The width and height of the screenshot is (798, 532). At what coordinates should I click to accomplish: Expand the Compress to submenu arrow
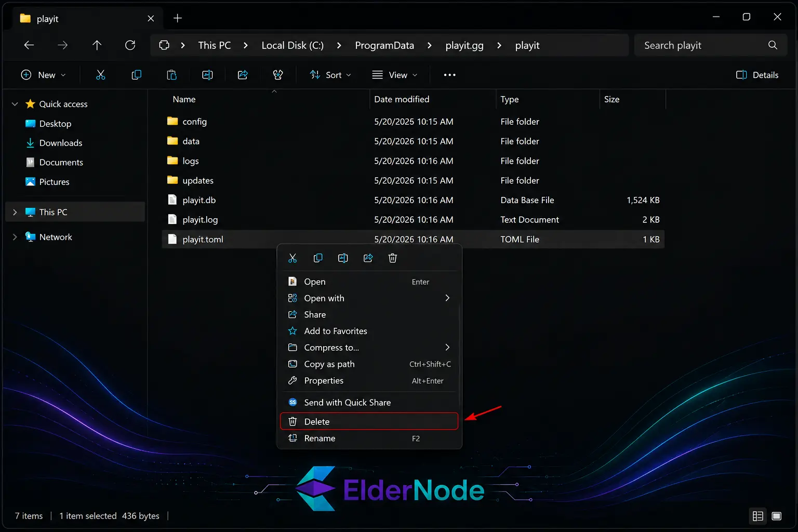pos(447,347)
